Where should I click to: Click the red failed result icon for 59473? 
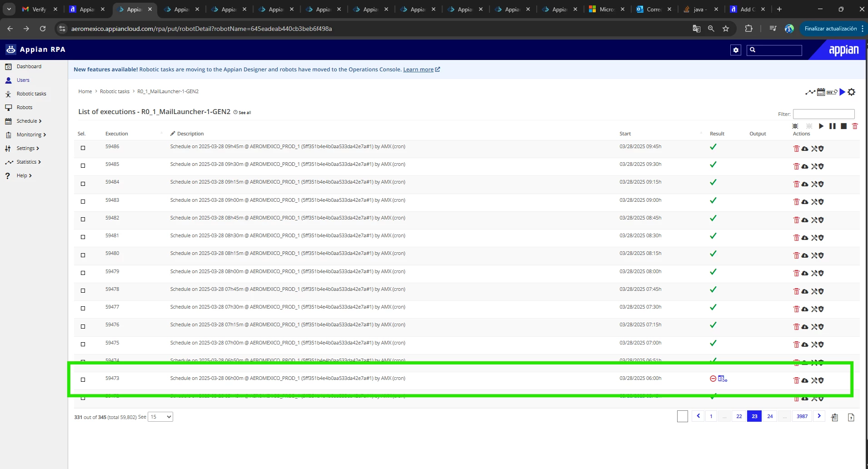pyautogui.click(x=713, y=379)
